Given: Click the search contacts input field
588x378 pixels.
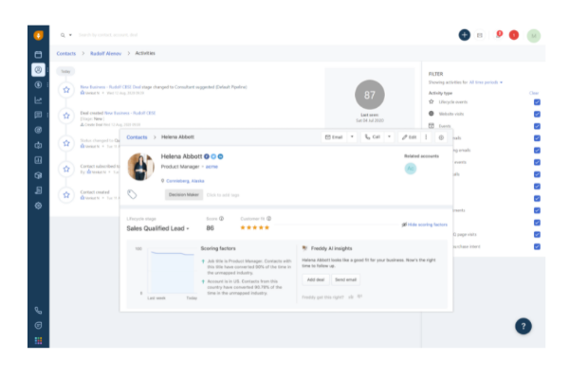Looking at the screenshot, I should (108, 35).
